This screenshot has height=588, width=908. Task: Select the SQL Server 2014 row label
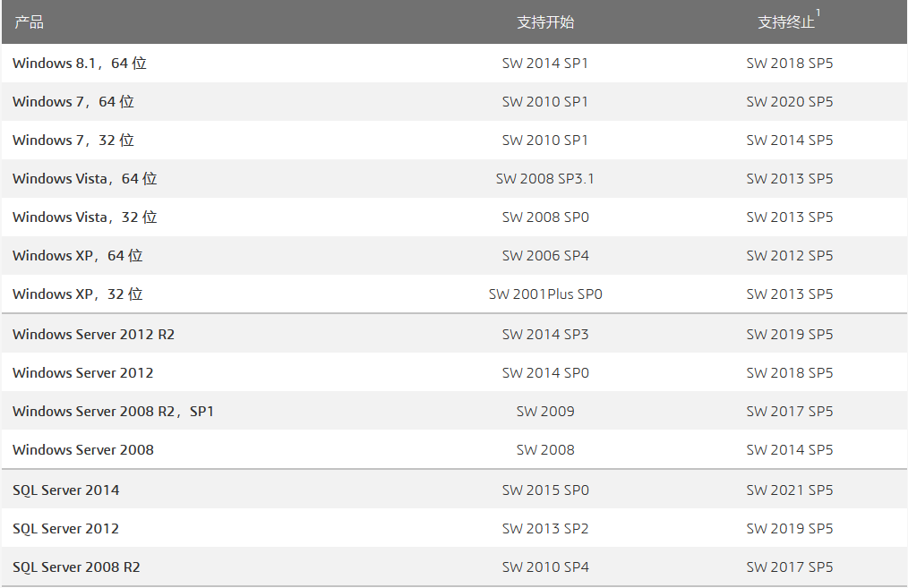pyautogui.click(x=66, y=490)
